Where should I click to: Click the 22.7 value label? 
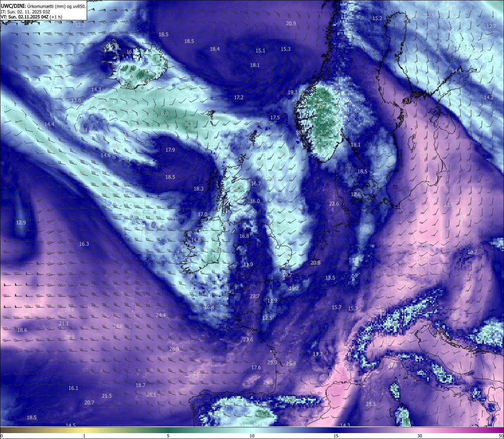(255, 296)
